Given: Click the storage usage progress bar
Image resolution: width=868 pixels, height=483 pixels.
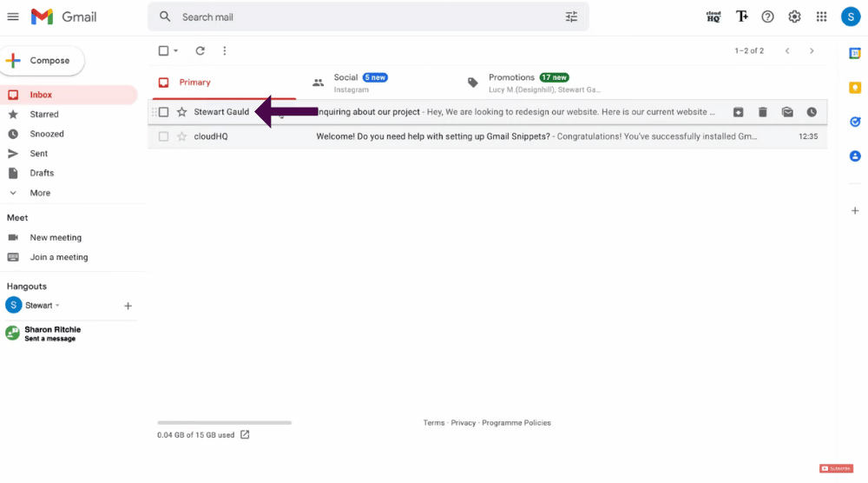Looking at the screenshot, I should click(224, 422).
